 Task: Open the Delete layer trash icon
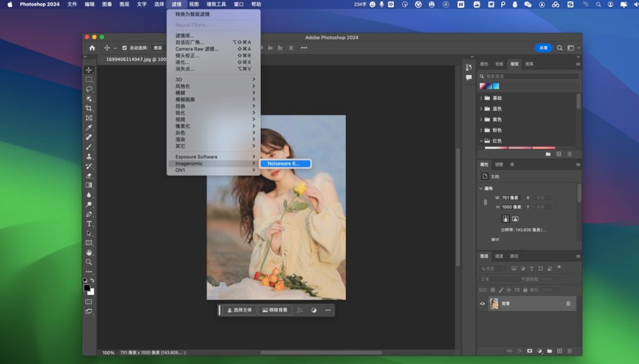(x=568, y=350)
